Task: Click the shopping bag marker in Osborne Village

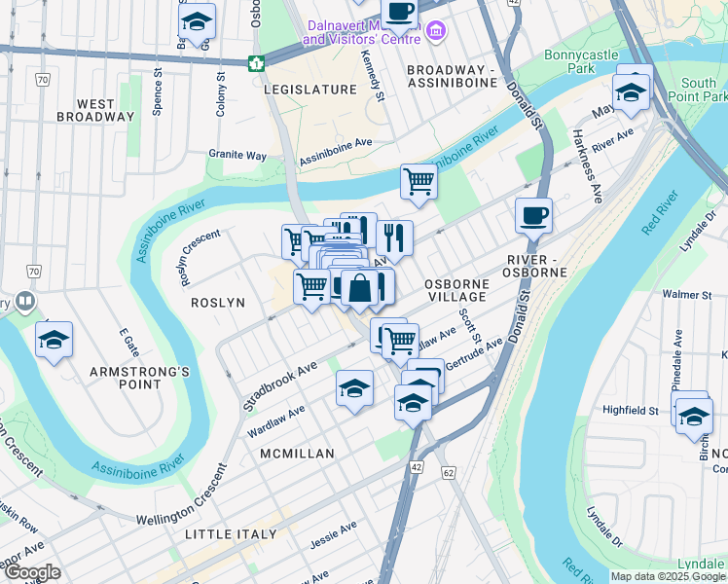Action: (359, 290)
